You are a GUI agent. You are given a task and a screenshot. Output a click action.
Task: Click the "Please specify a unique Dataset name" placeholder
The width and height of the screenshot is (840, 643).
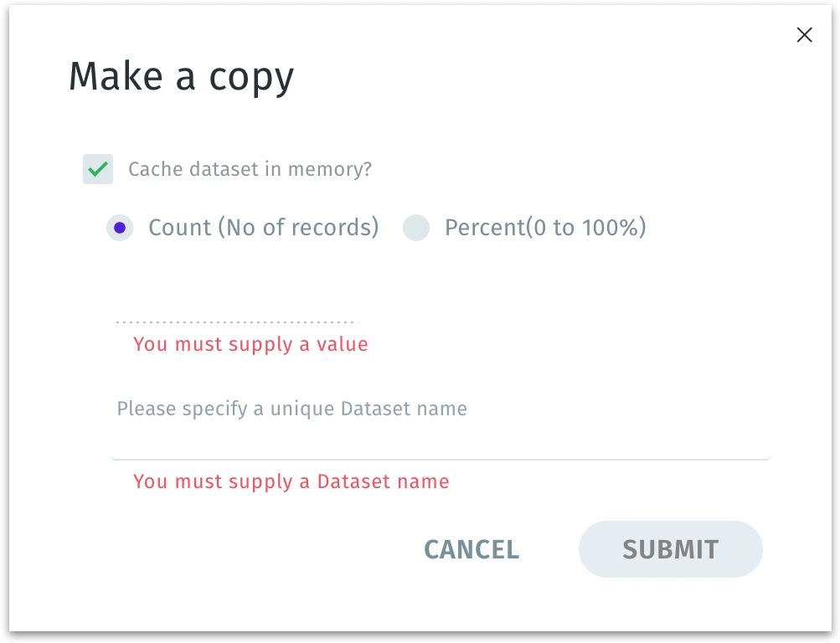[x=291, y=409]
